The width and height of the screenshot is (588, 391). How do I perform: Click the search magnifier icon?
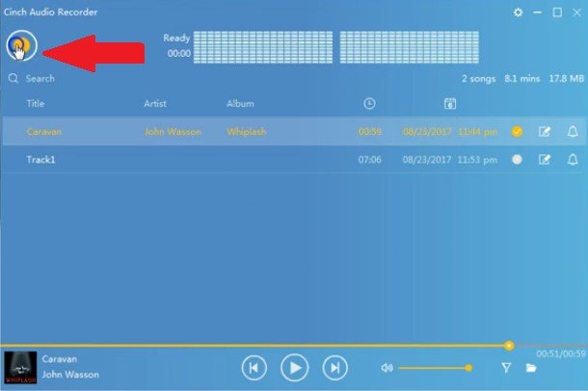(x=13, y=78)
